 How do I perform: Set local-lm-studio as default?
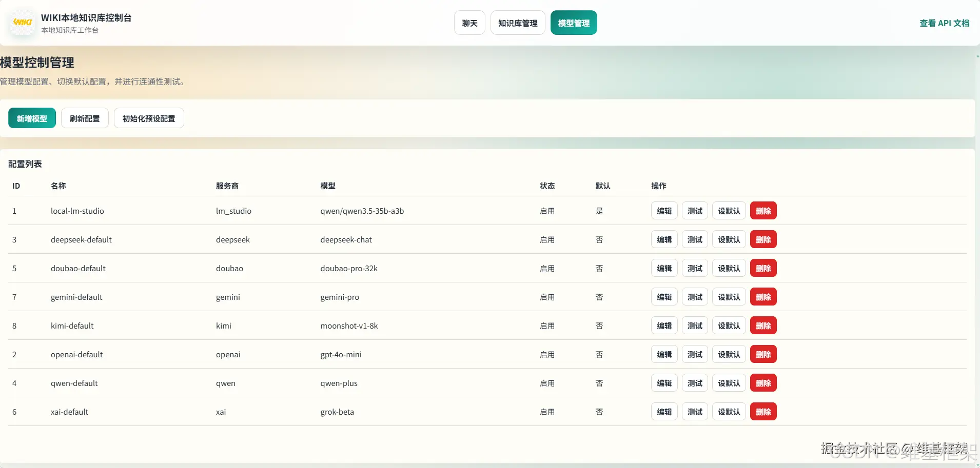point(729,211)
